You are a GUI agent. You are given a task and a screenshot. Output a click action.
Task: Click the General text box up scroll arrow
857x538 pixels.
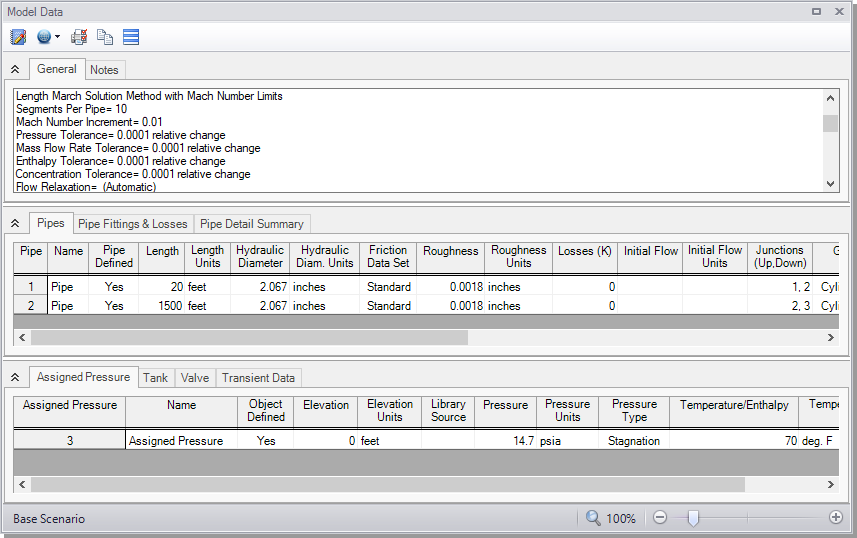tap(830, 98)
